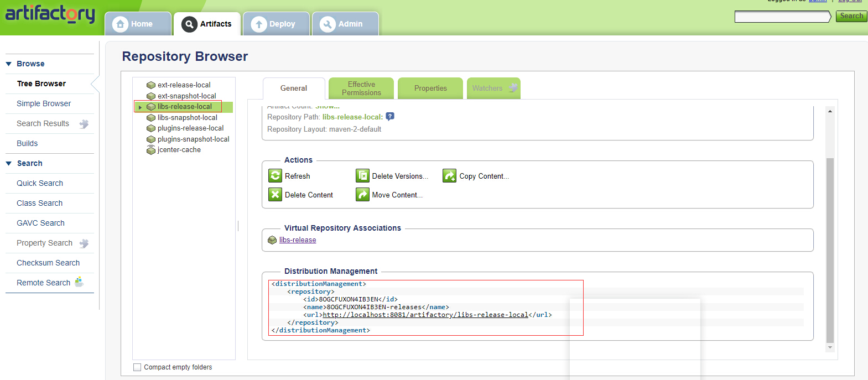Open the General tab
Viewport: 868px width, 380px height.
pyautogui.click(x=294, y=89)
